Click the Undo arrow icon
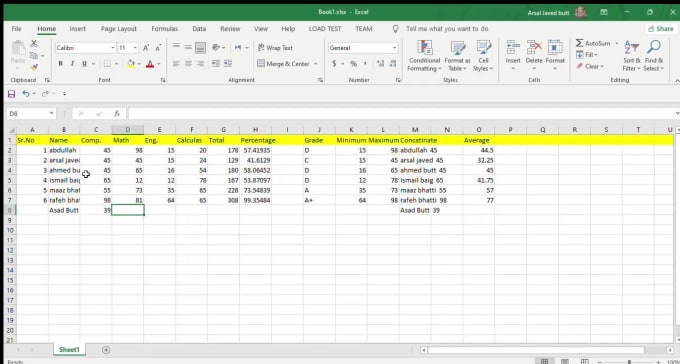 pos(26,94)
